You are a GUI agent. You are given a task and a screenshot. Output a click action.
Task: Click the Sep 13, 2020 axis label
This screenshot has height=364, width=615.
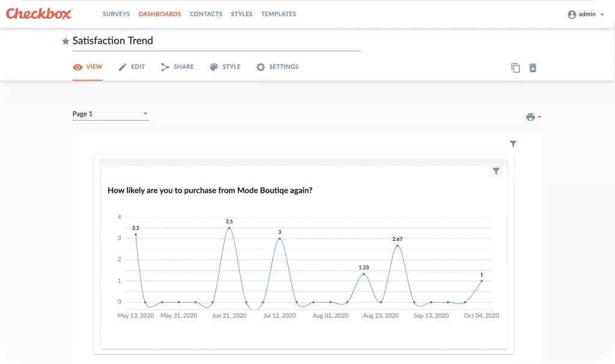click(431, 316)
